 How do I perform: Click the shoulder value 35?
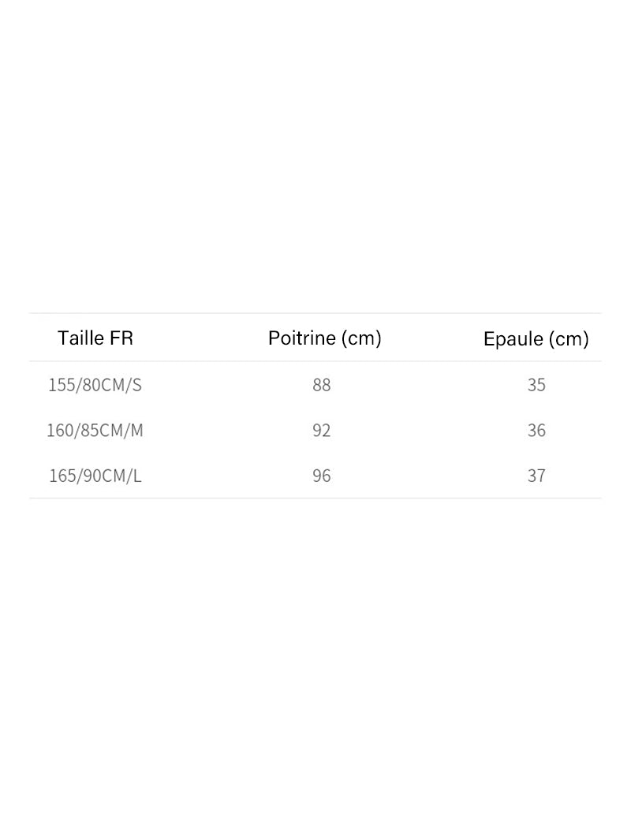pyautogui.click(x=536, y=385)
